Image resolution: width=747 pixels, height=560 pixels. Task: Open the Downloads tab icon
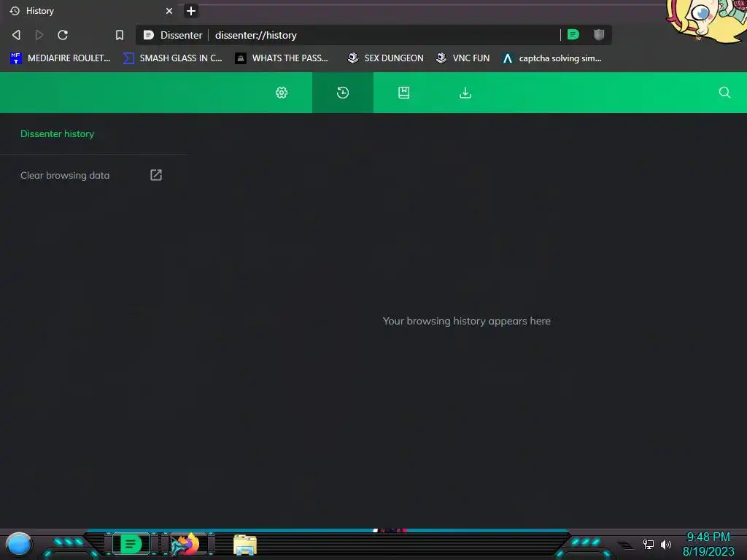[465, 93]
